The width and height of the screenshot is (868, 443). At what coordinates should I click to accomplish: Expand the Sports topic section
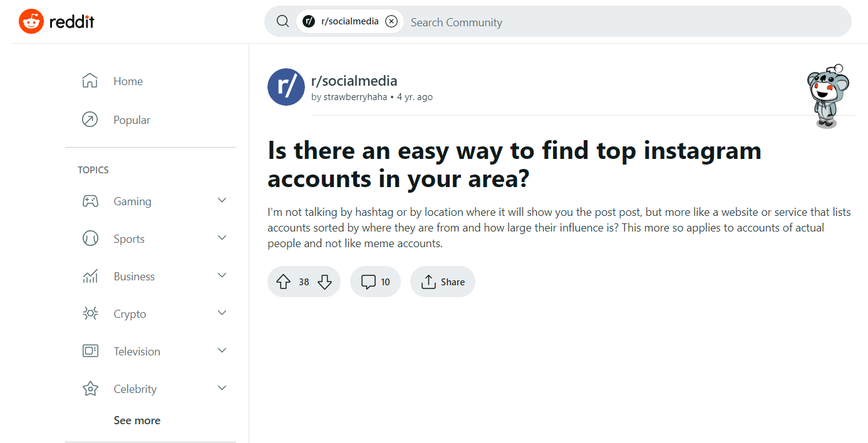click(222, 238)
